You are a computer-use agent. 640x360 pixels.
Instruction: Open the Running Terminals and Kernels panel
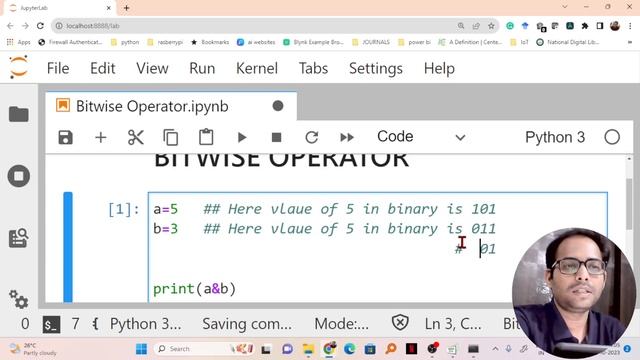tap(19, 176)
